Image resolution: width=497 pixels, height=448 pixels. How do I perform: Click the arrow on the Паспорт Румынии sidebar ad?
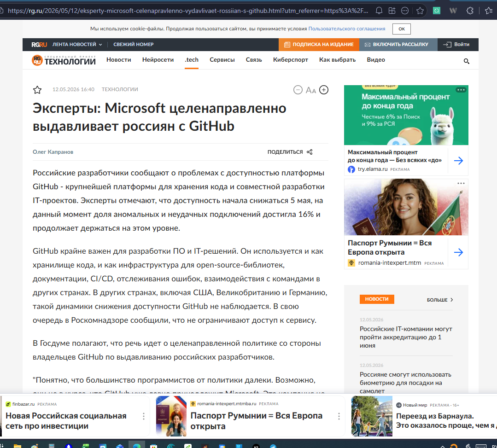[x=458, y=252]
